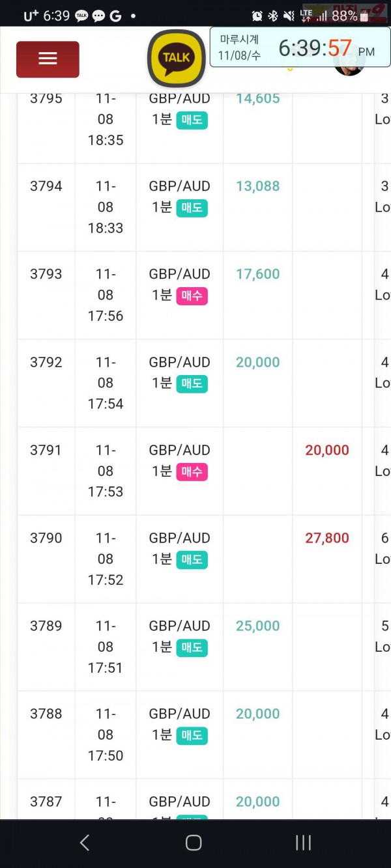
Task: Tap the Google G status bar icon
Action: tap(115, 16)
